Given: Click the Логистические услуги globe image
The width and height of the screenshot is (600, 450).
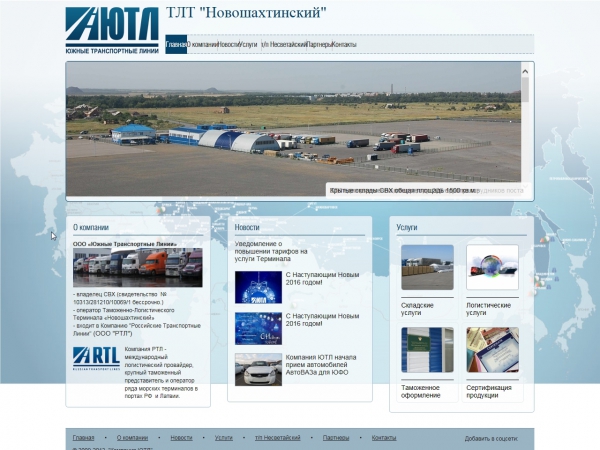Looking at the screenshot, I should pos(492,267).
